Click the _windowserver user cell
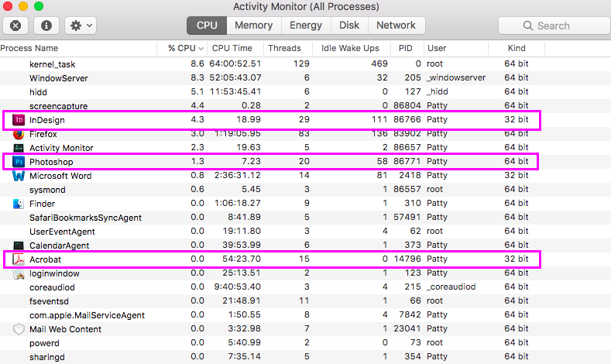The width and height of the screenshot is (611, 364). (456, 78)
